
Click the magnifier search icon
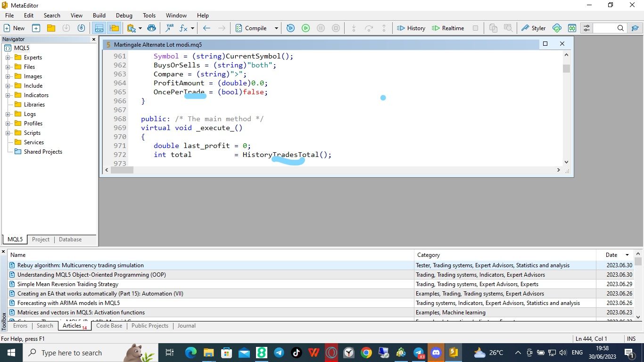[x=620, y=28]
